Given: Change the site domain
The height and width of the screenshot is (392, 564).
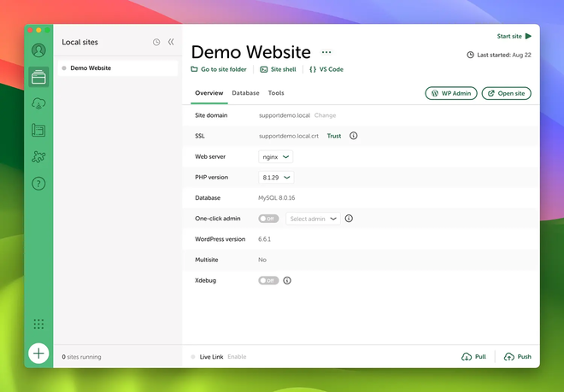Looking at the screenshot, I should tap(325, 115).
